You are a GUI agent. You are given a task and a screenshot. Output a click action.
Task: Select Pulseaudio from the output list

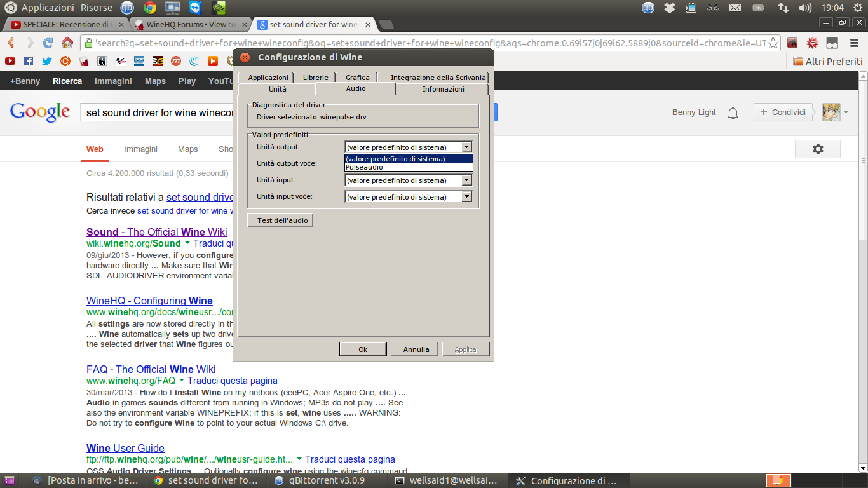(x=409, y=167)
